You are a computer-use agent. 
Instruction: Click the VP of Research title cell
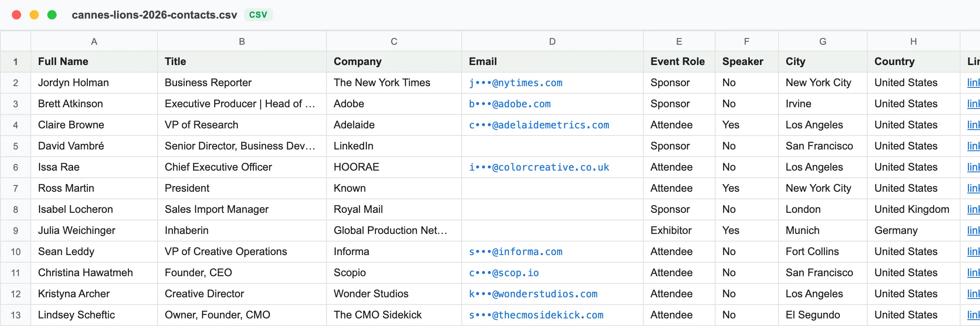(x=242, y=125)
